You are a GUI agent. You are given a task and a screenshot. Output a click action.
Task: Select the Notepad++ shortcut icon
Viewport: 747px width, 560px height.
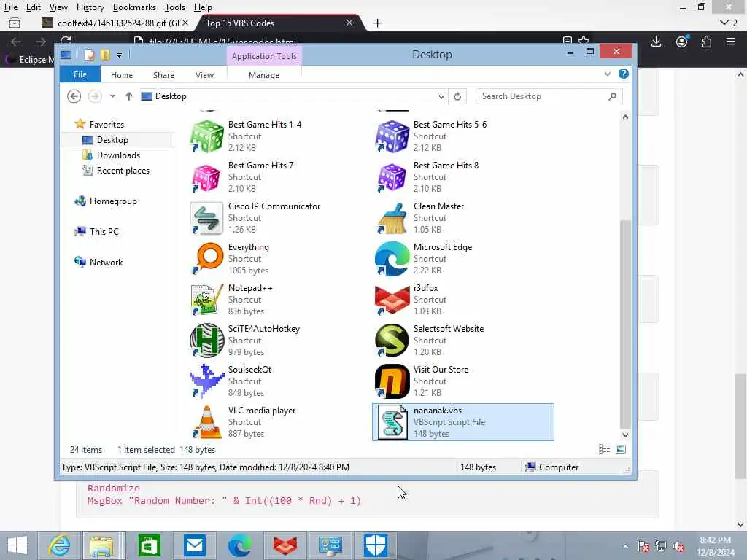tap(206, 300)
